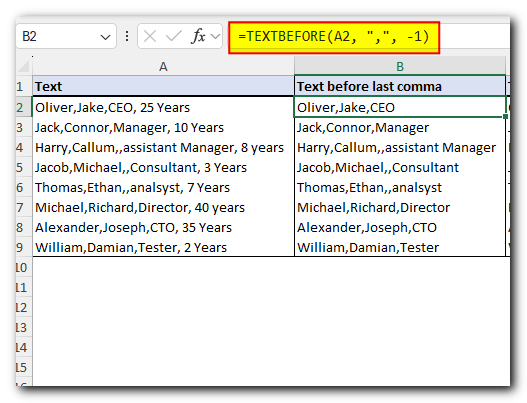Expand the function dropdown chevron beside fx
527x403 pixels.
click(x=215, y=36)
